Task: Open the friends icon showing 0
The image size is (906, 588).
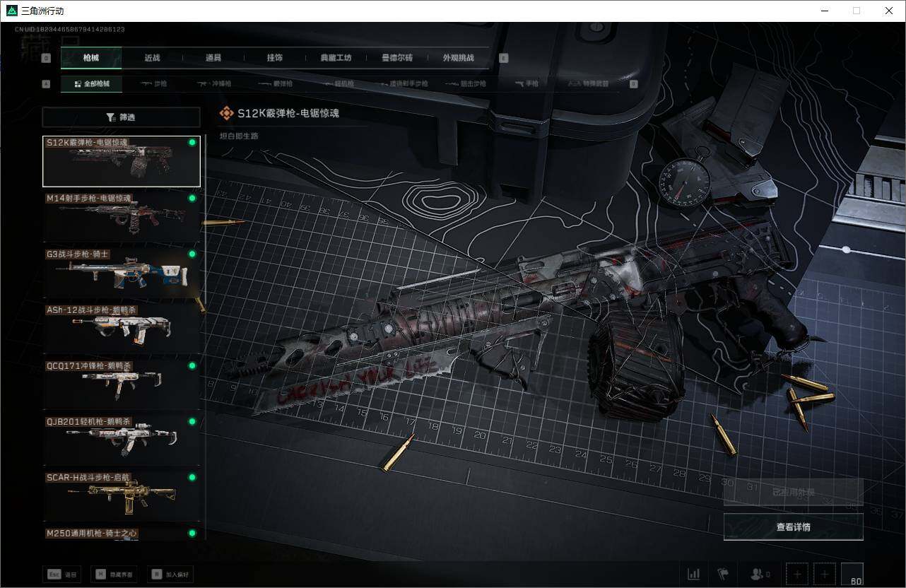Action: pyautogui.click(x=760, y=574)
